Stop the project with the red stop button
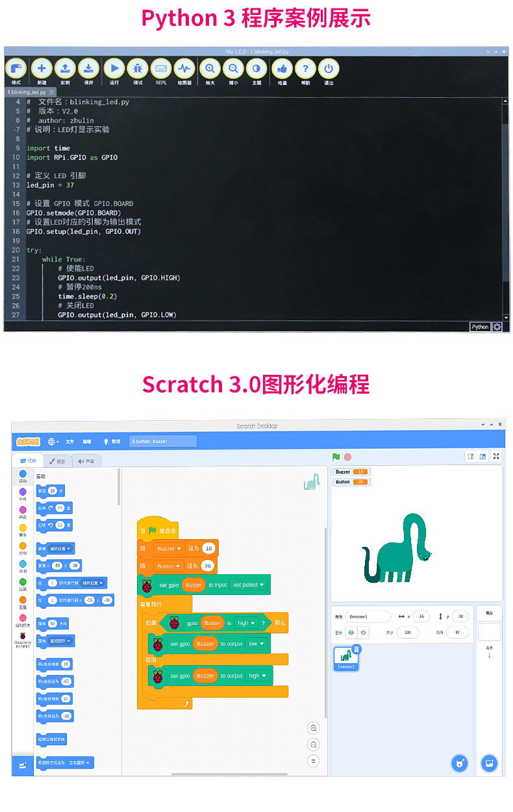Image resolution: width=513 pixels, height=812 pixels. 348,457
